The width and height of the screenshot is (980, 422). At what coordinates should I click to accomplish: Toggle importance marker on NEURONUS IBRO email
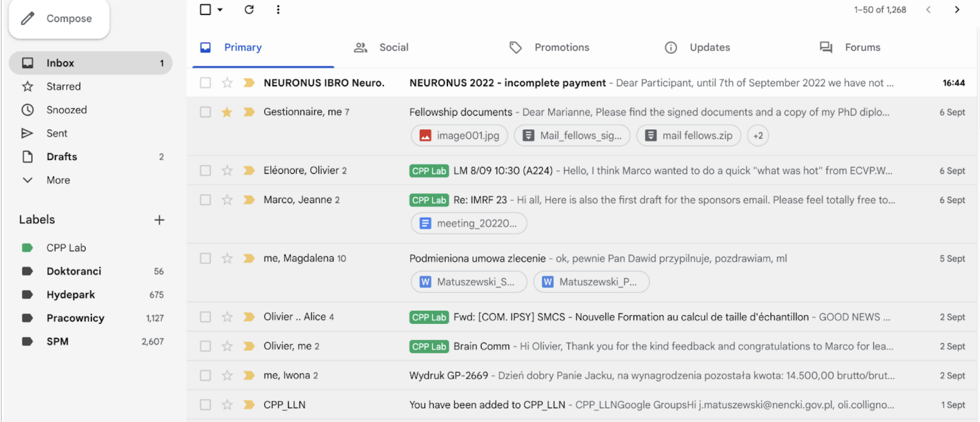pos(249,83)
